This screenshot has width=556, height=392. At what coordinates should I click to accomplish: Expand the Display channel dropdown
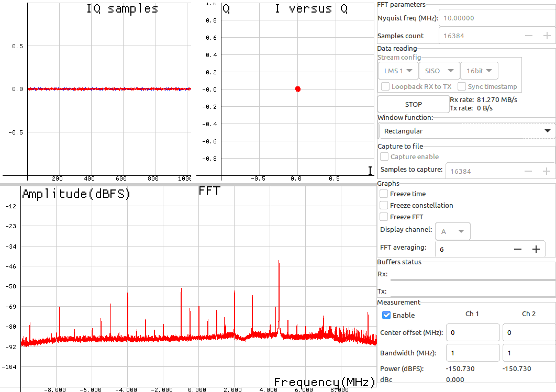point(452,231)
